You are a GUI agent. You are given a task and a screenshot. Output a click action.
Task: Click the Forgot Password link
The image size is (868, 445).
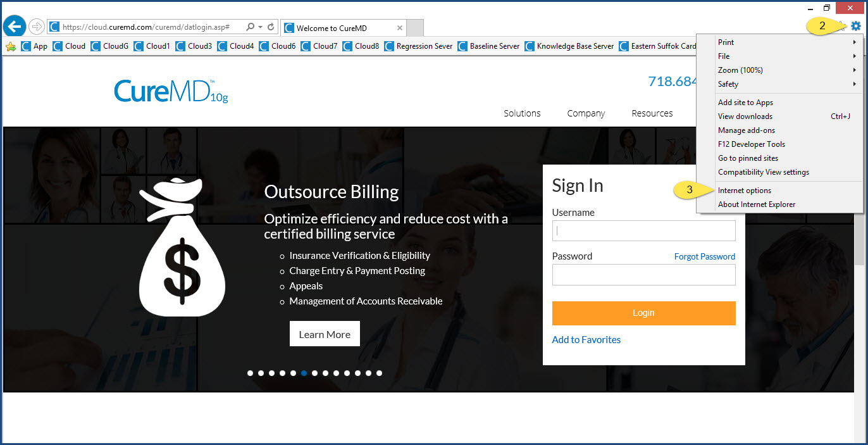coord(704,256)
